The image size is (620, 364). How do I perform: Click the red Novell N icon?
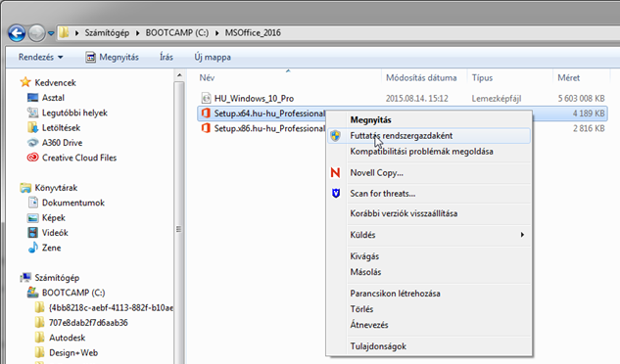click(x=335, y=172)
